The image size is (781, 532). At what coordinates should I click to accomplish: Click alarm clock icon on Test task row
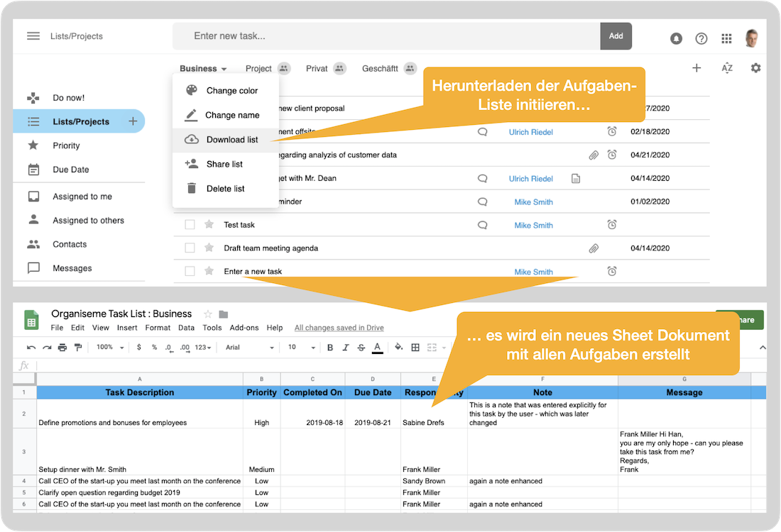pos(612,224)
